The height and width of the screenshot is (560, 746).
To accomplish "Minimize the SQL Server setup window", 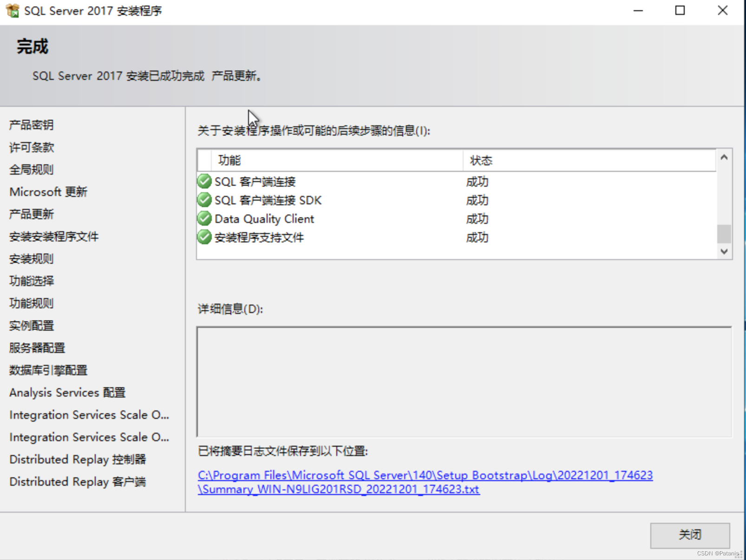I will 638,10.
